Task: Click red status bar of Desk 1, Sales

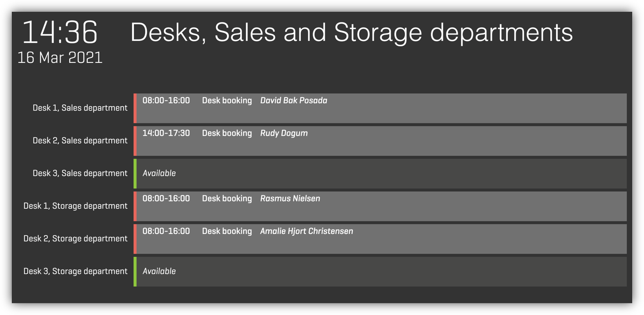Action: pyautogui.click(x=135, y=108)
